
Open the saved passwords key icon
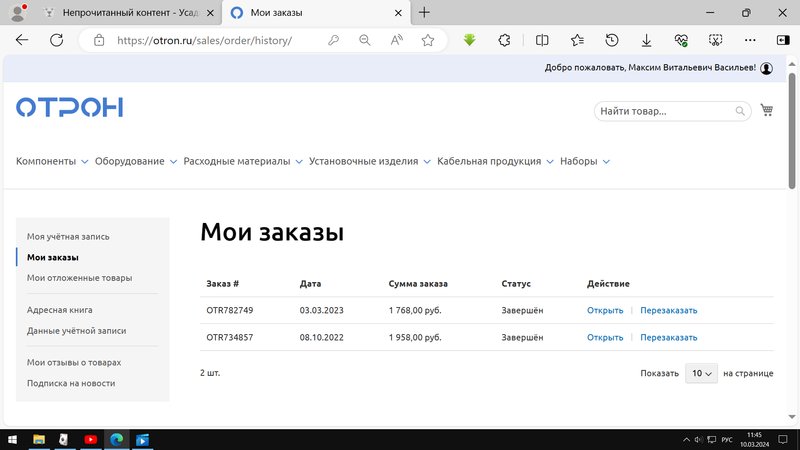pyautogui.click(x=333, y=40)
